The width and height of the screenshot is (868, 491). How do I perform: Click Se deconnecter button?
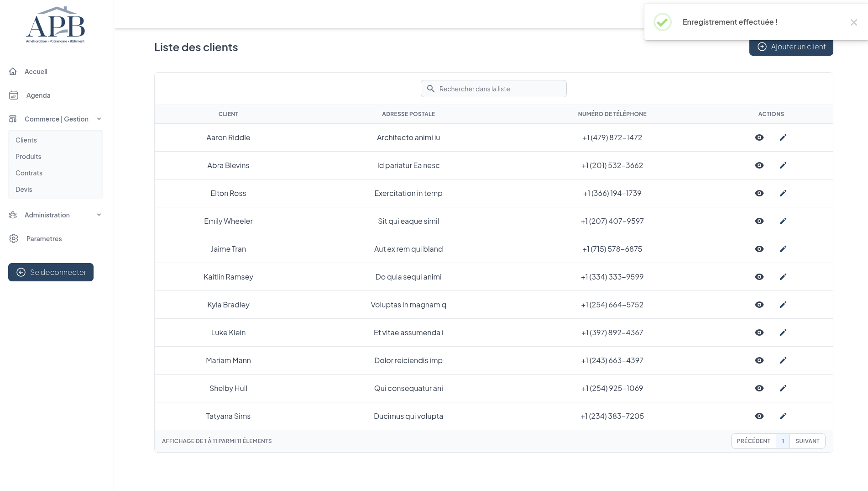tap(51, 272)
